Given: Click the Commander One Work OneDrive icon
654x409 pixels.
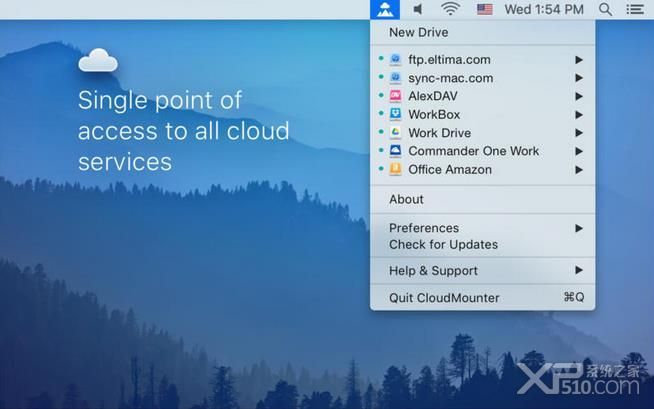Looking at the screenshot, I should (x=395, y=151).
